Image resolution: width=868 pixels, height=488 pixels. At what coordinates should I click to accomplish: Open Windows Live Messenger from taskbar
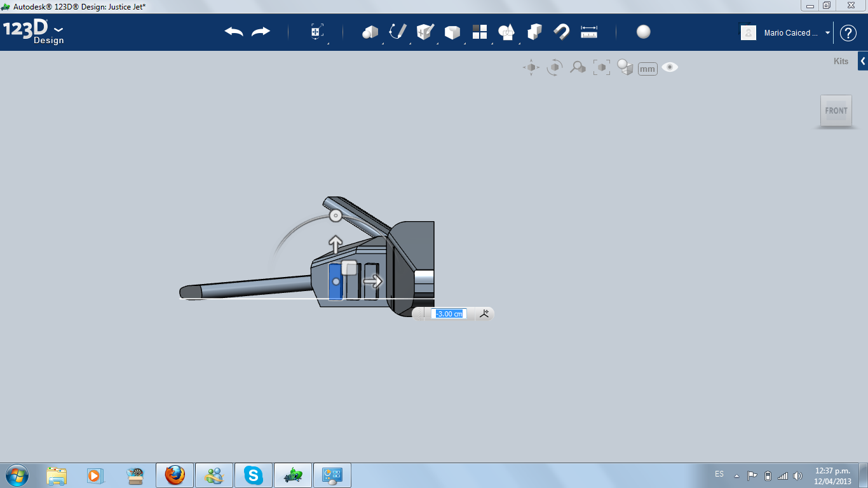click(214, 475)
